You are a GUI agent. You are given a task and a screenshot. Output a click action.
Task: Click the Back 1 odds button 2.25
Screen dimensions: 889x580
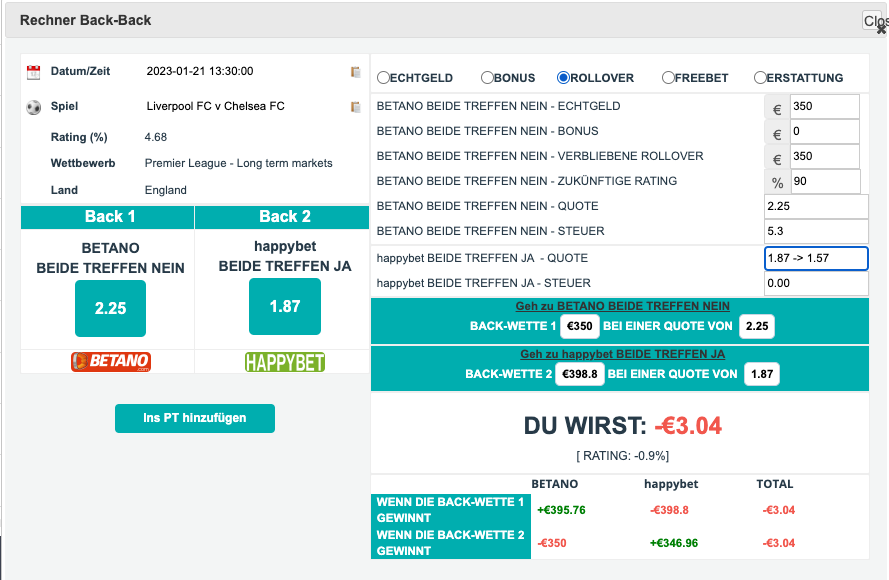(111, 308)
